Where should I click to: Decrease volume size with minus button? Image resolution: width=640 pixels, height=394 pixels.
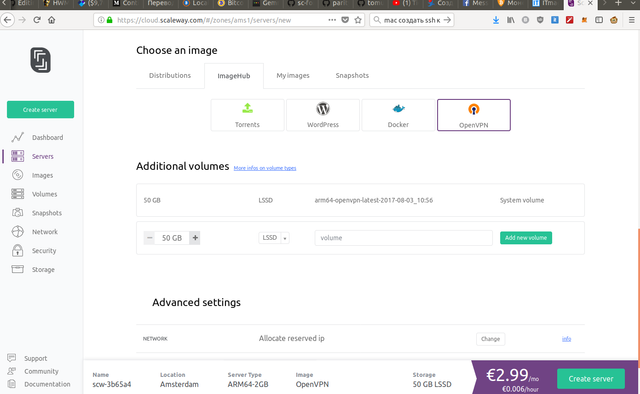(x=149, y=238)
